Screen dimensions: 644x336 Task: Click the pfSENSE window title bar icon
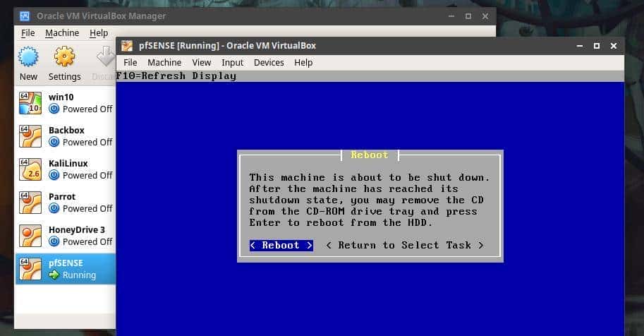tap(127, 46)
